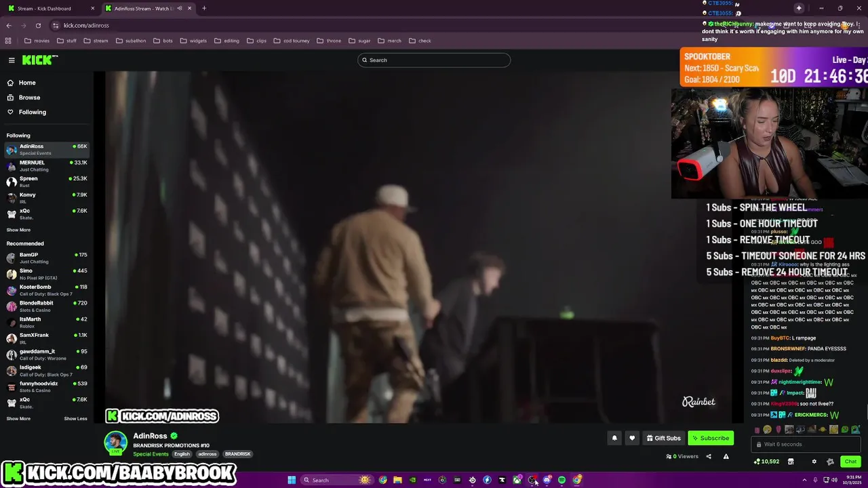868x488 pixels.
Task: Click the adinross stream tag
Action: (208, 454)
